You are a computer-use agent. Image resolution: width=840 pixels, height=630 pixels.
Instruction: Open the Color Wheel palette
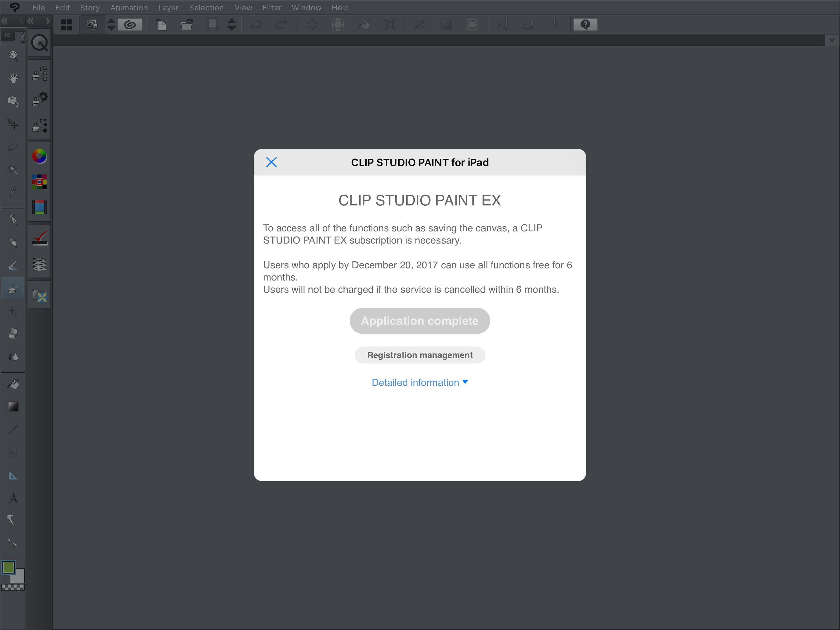click(x=39, y=156)
